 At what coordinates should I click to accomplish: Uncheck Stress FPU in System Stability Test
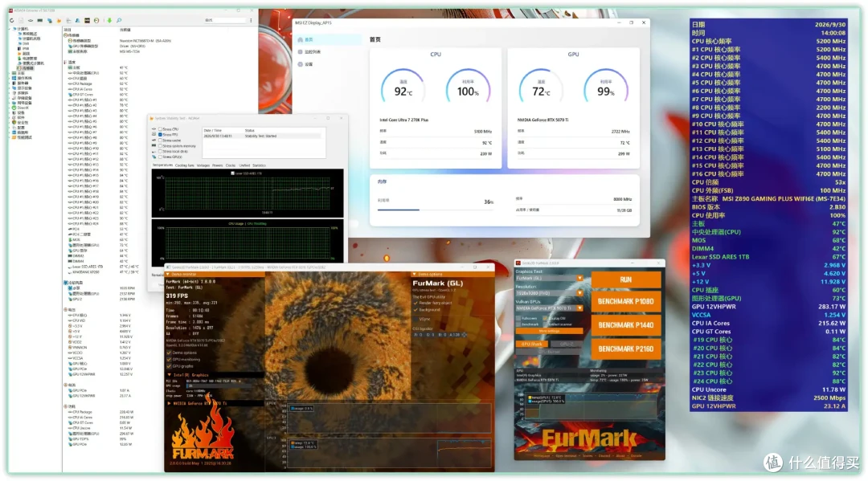pos(161,134)
